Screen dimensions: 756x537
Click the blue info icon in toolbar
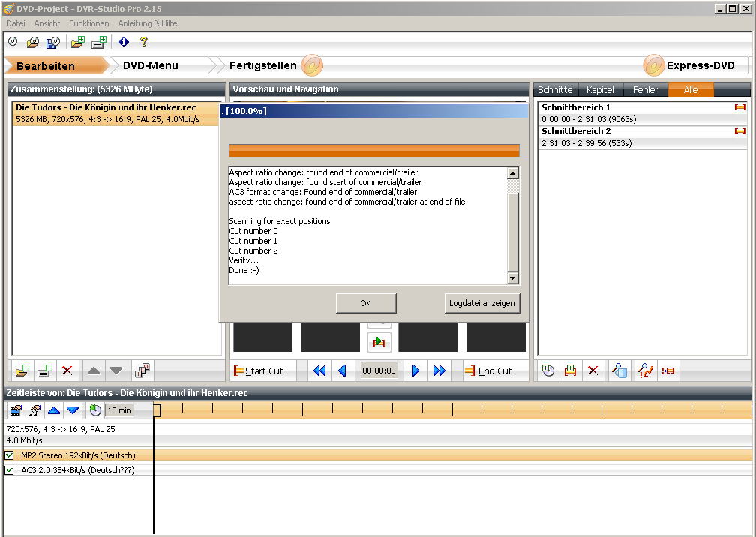click(x=124, y=42)
